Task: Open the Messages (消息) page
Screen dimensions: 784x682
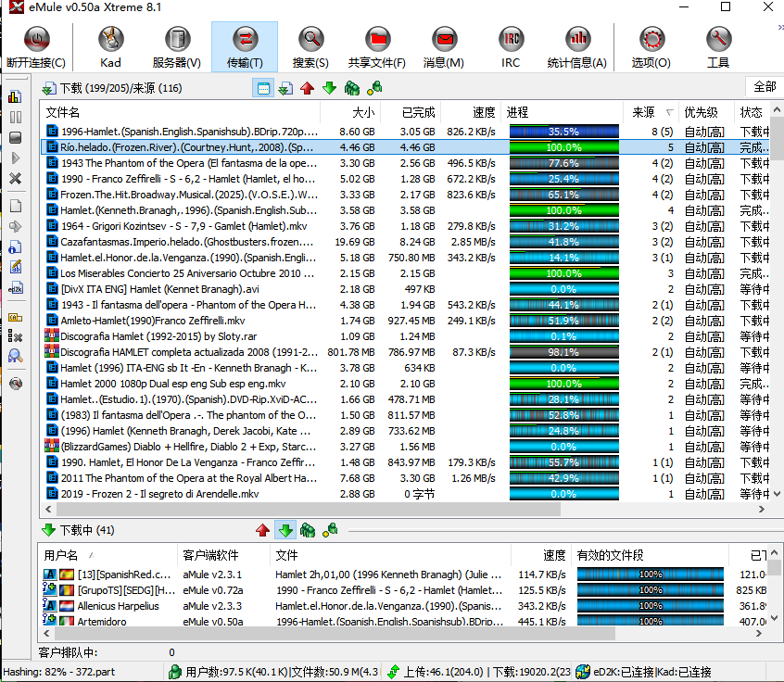Action: [x=444, y=47]
